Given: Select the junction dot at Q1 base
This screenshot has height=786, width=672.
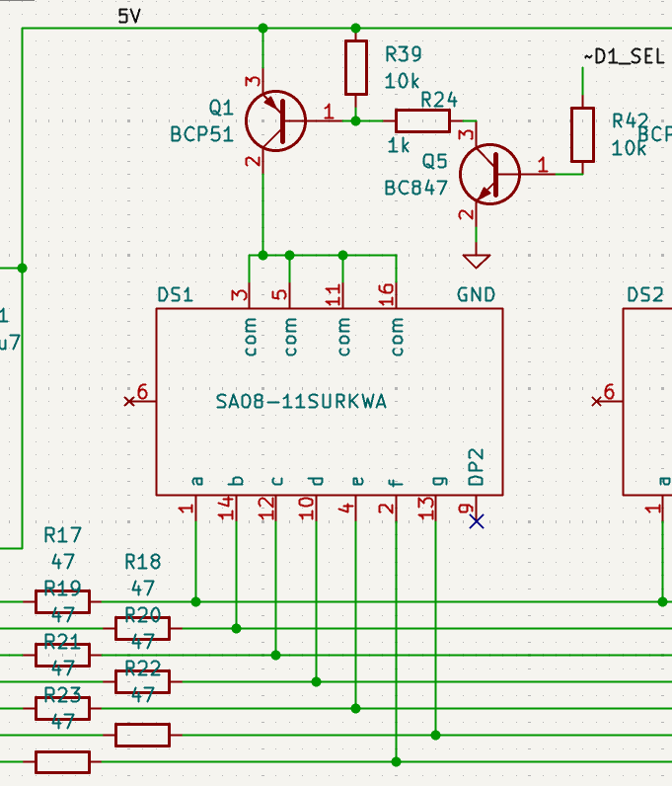Looking at the screenshot, I should pos(356,120).
